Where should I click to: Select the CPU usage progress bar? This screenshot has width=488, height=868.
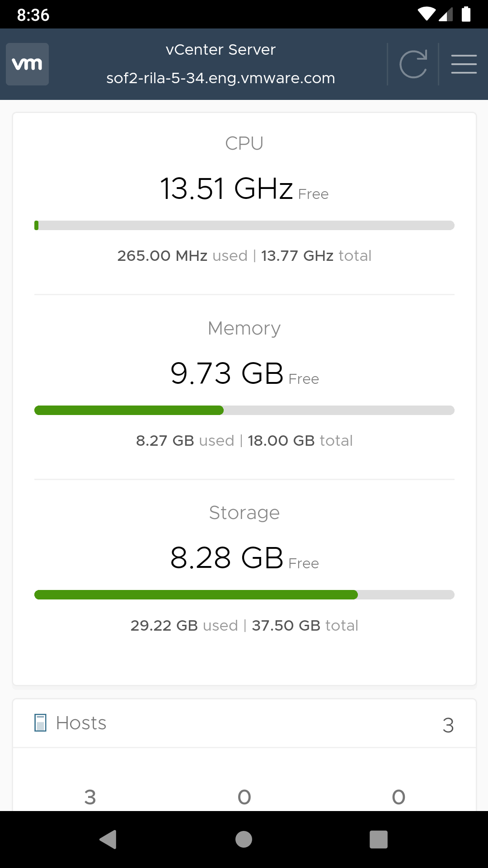[244, 225]
